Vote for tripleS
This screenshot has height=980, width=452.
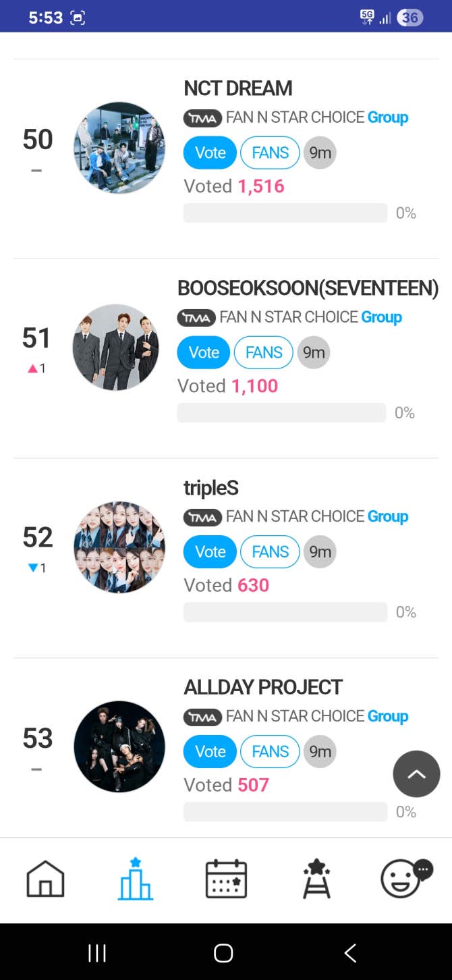tap(210, 551)
